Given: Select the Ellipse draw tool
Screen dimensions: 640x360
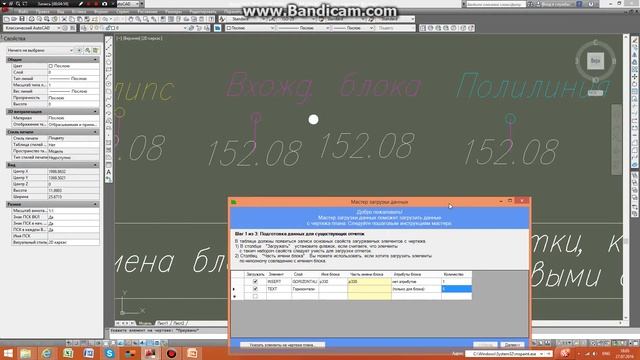Looking at the screenshot, I should [109, 106].
